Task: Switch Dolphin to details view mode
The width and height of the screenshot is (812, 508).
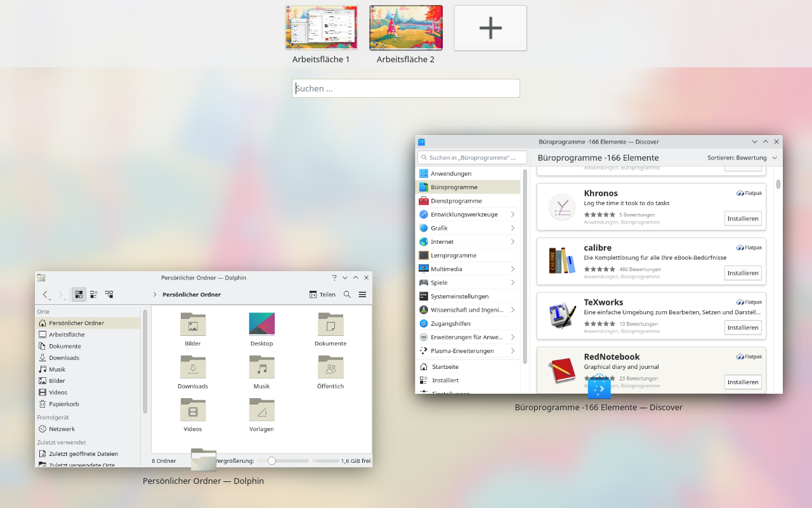Action: 109,295
